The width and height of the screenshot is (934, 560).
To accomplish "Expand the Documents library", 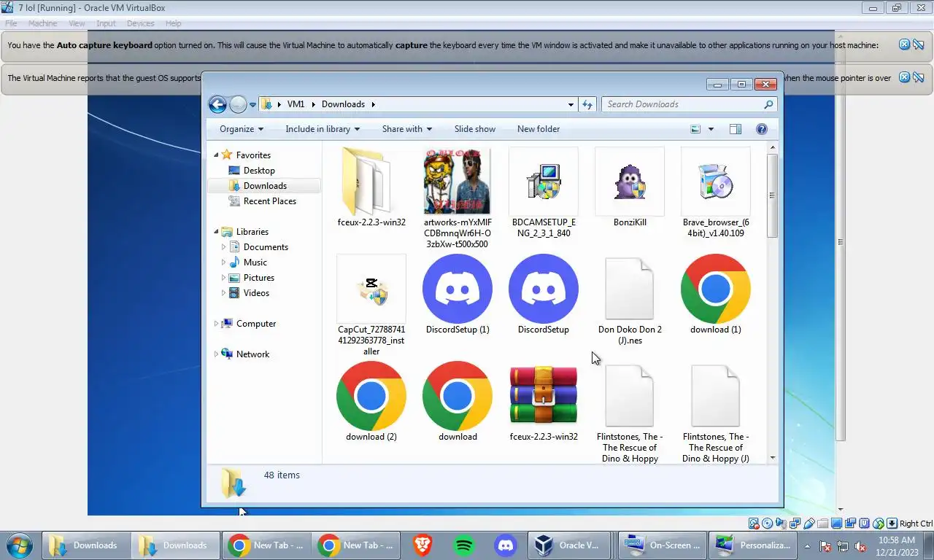I will click(223, 247).
